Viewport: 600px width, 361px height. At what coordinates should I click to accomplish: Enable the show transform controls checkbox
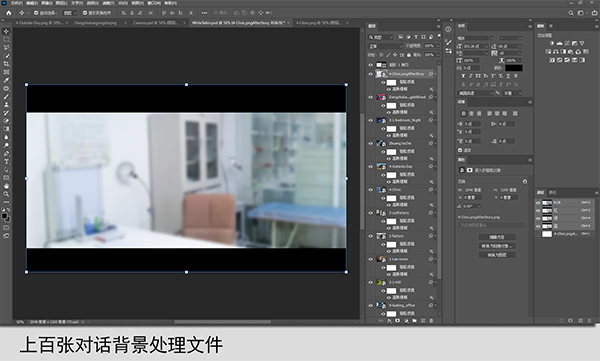[x=85, y=13]
